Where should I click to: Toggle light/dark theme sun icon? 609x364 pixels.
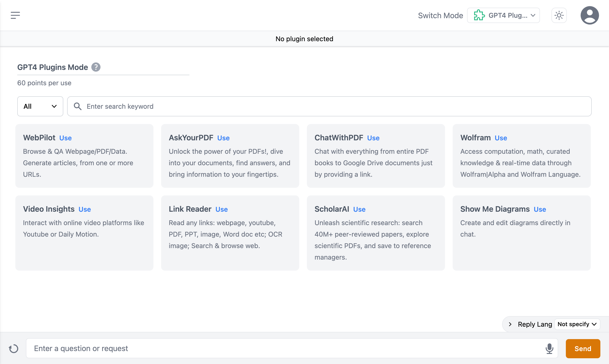tap(559, 16)
